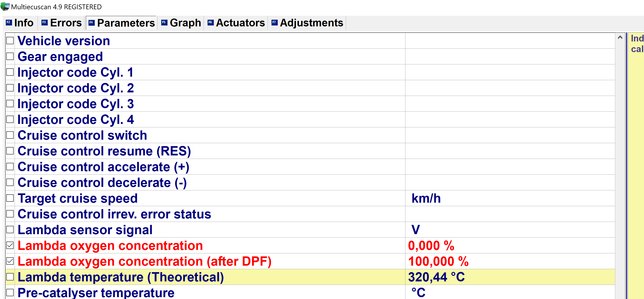The width and height of the screenshot is (644, 299).
Task: Click the F7 key icon beside Adjustments
Action: pos(274,23)
